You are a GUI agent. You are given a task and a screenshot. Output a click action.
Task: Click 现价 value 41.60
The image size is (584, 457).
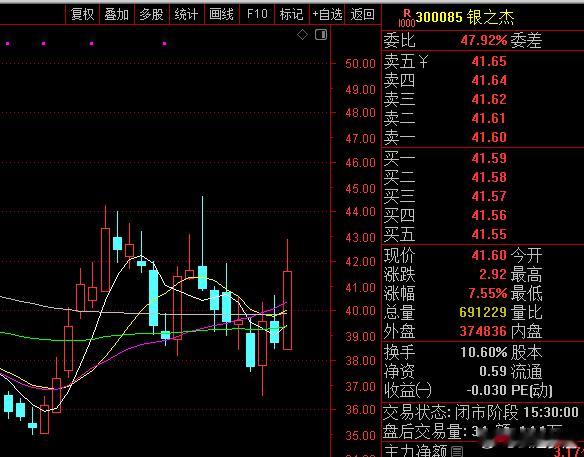489,255
